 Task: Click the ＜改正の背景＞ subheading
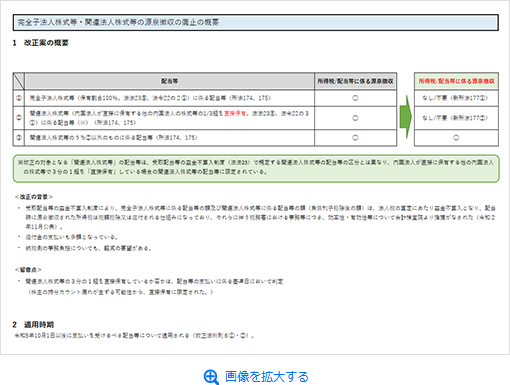point(34,197)
